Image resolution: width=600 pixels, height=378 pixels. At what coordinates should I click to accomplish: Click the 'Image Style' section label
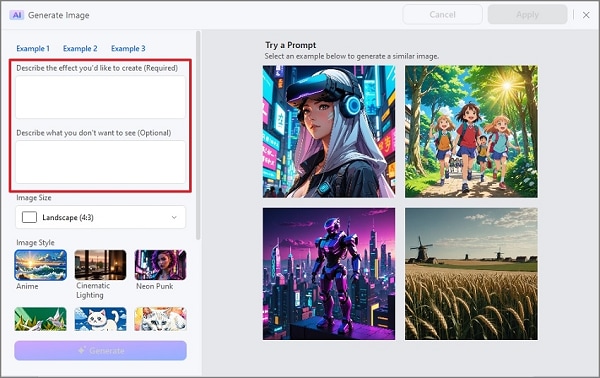pos(35,243)
